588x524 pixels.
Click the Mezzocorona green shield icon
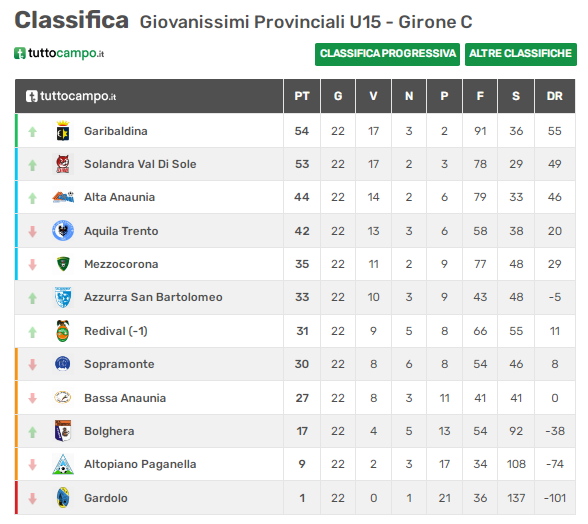coord(63,264)
